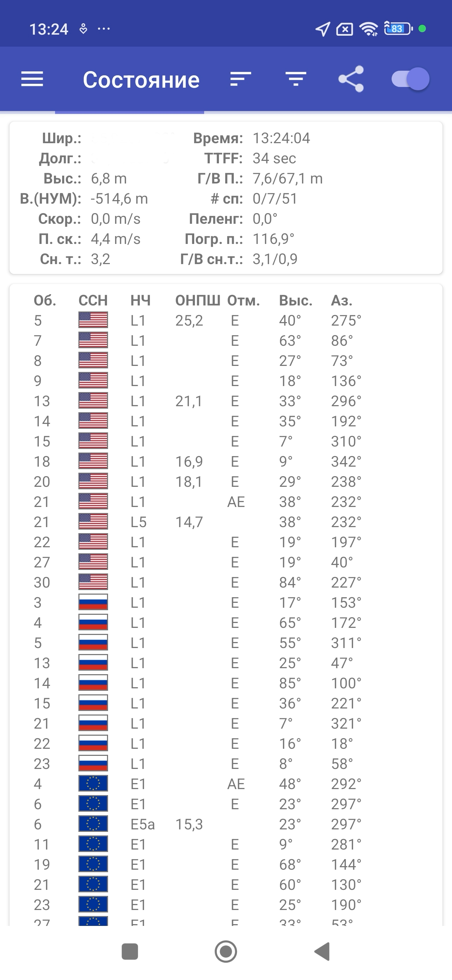Tap the sort satellites icon

click(x=240, y=79)
